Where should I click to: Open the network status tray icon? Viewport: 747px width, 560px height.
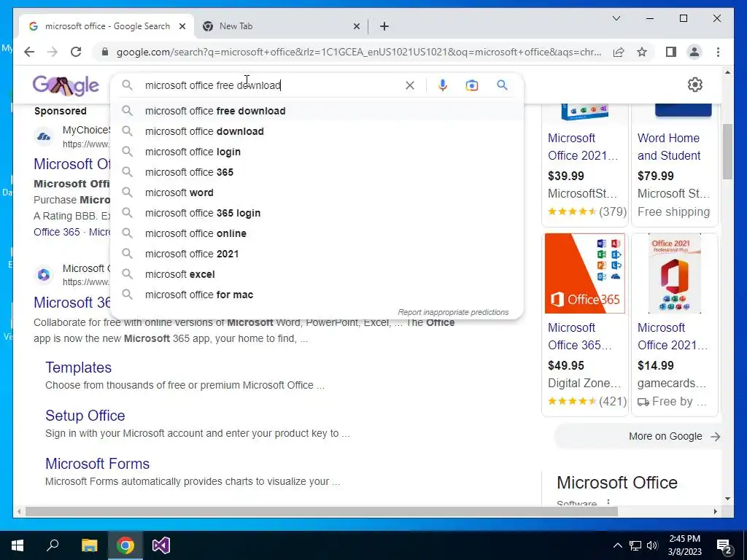(635, 545)
